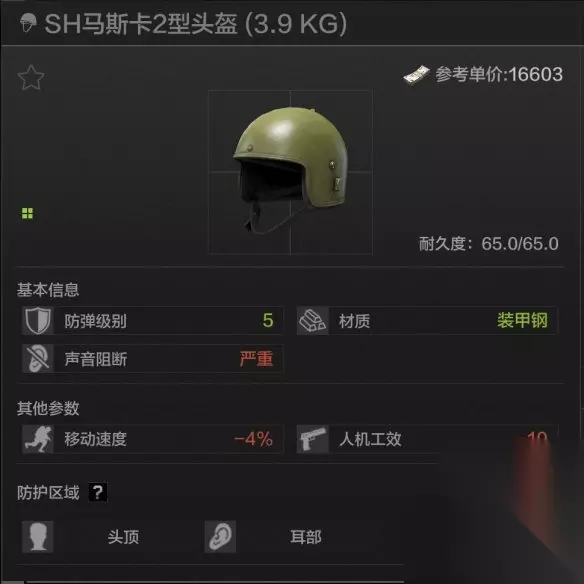This screenshot has width=584, height=584.
Task: Click the green grid size icon
Action: (x=27, y=213)
